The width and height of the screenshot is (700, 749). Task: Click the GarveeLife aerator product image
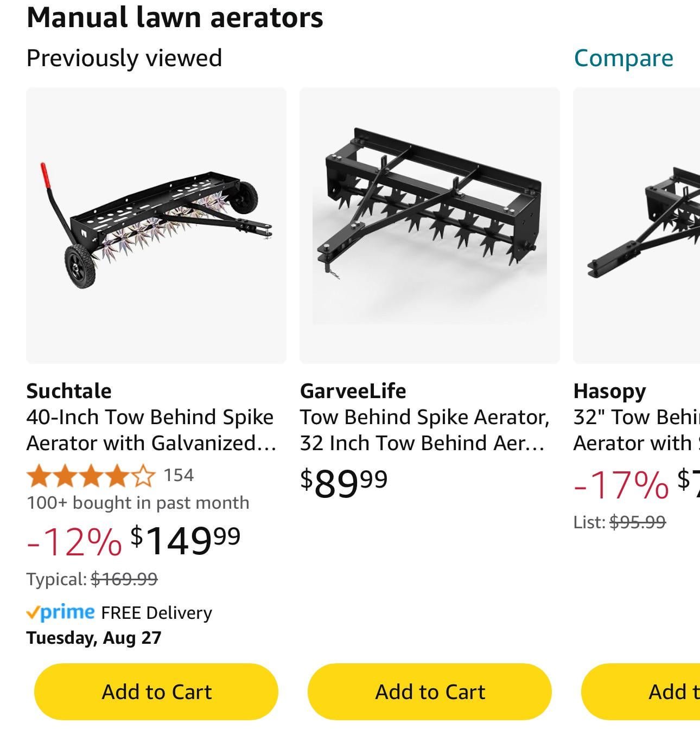point(429,226)
